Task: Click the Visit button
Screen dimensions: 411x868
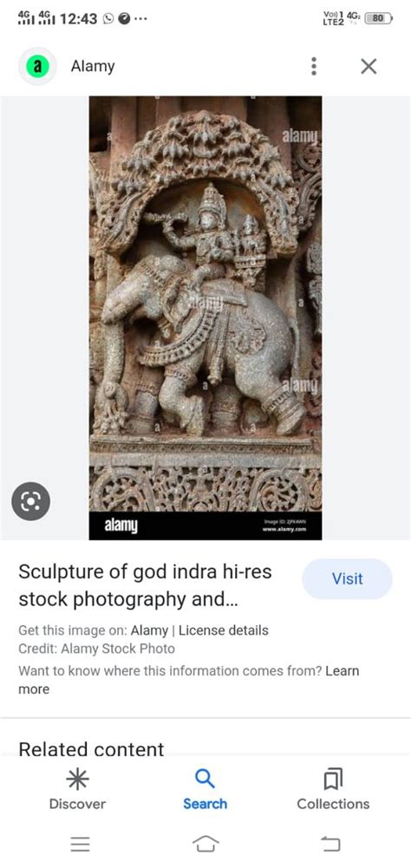Action: click(348, 579)
